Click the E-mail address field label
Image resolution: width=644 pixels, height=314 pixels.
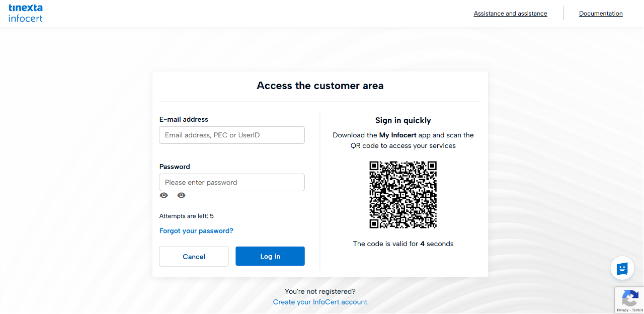tap(184, 120)
